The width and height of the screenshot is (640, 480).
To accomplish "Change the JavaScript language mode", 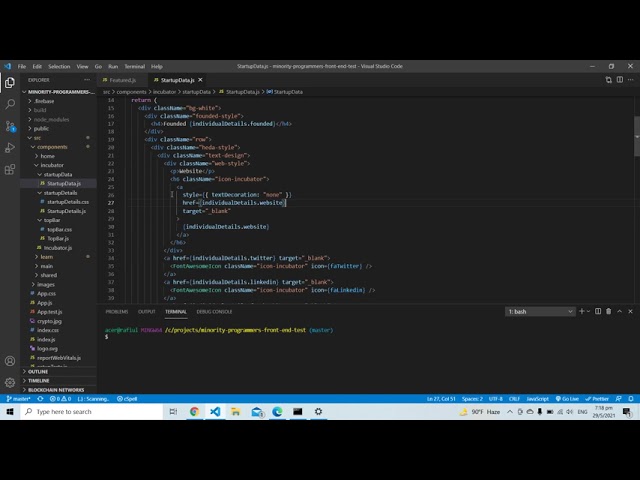I will [x=537, y=399].
